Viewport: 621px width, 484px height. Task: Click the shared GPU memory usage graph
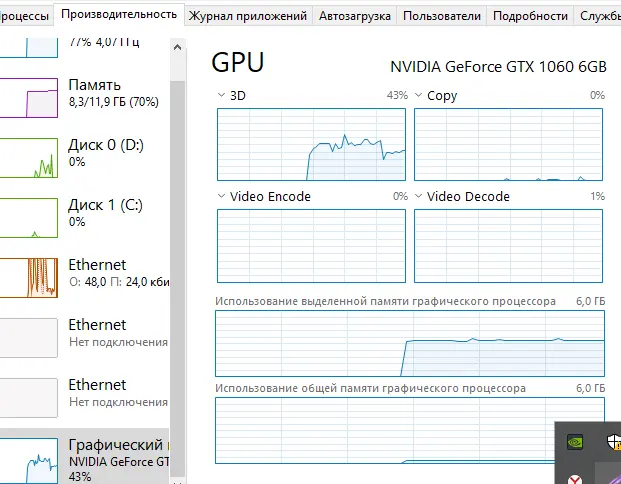click(x=410, y=431)
